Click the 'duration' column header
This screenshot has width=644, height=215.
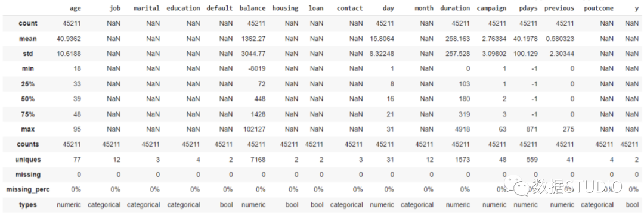click(454, 8)
